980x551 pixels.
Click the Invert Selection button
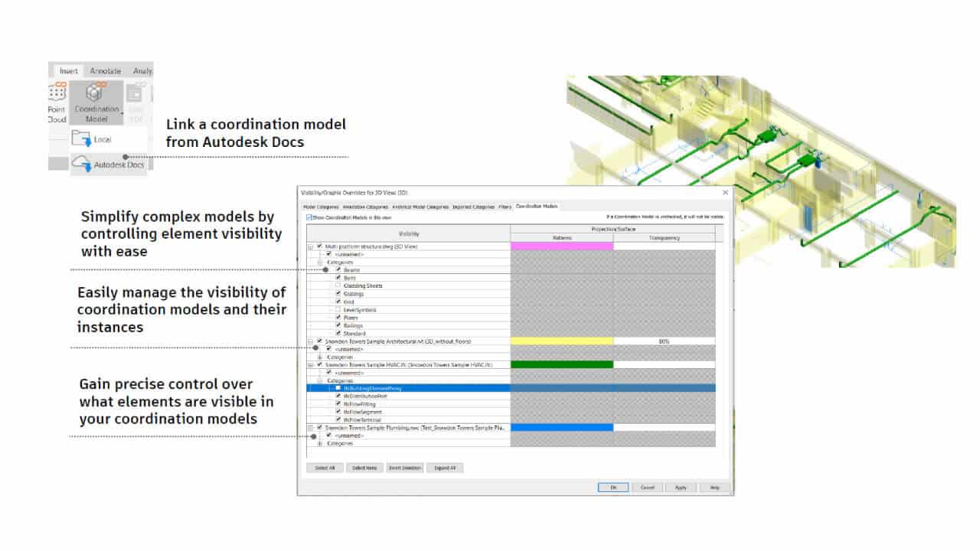point(404,468)
